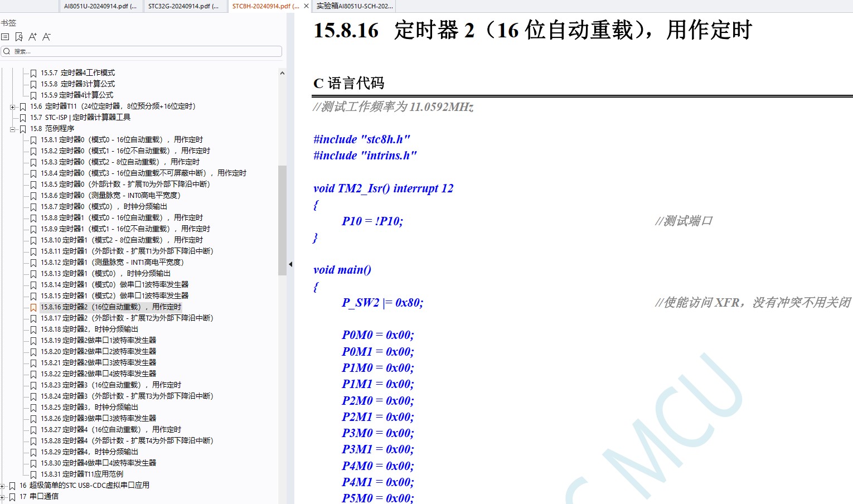Click the bookmark icon beside 15.8.31 定时器T11应用范例
This screenshot has height=504, width=853.
click(x=33, y=474)
